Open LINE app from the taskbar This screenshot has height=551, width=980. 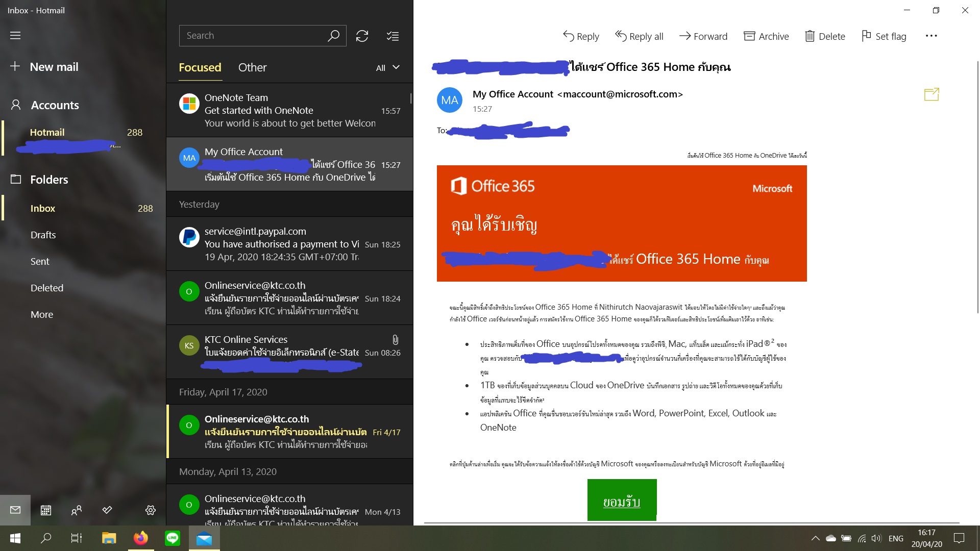[x=173, y=538]
